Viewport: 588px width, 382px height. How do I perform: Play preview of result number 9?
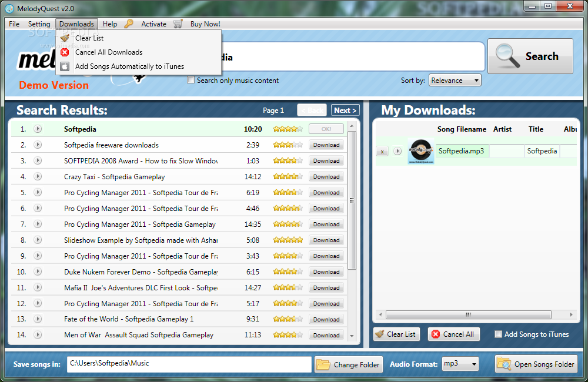pyautogui.click(x=38, y=256)
